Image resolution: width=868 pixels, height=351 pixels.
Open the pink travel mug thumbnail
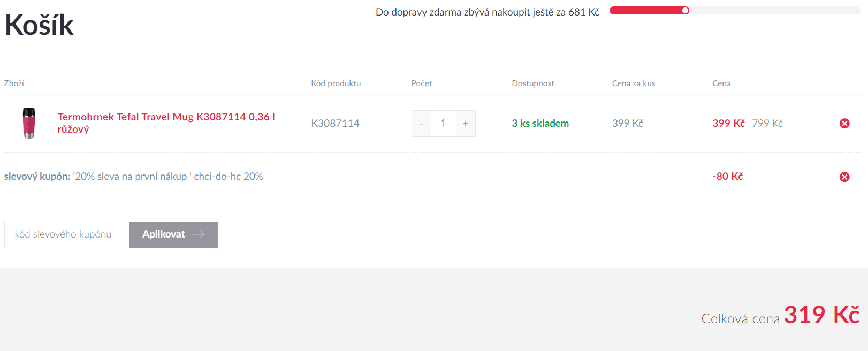[x=29, y=123]
